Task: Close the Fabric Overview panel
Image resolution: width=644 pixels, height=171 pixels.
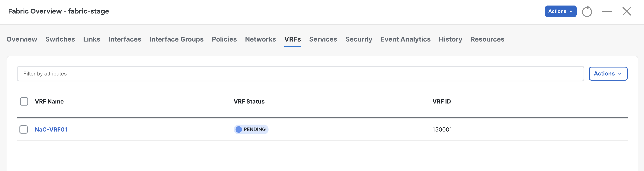Action: (627, 11)
